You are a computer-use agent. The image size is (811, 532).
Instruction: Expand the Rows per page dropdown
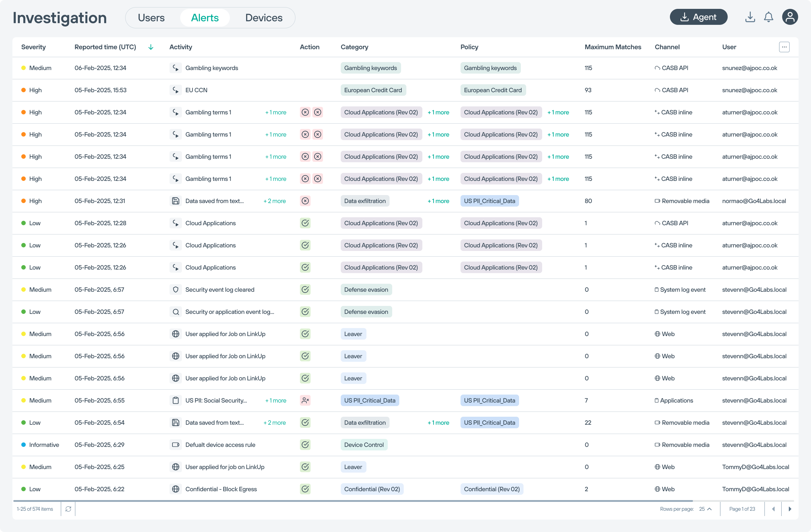[705, 509]
